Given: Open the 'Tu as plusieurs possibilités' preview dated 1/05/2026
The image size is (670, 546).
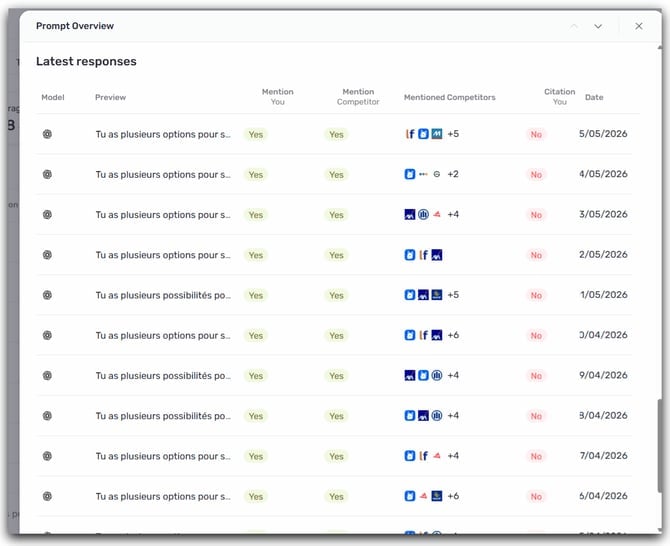Looking at the screenshot, I should coord(163,295).
